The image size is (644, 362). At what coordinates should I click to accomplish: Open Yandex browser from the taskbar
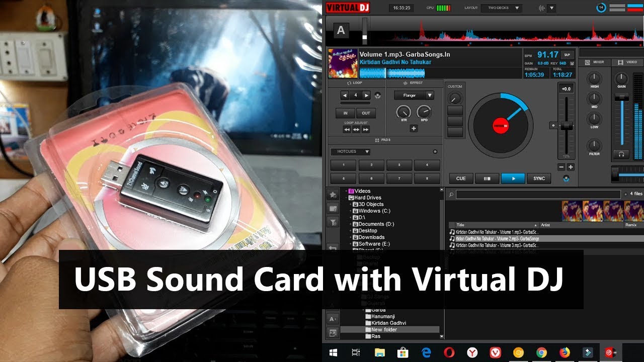(472, 353)
